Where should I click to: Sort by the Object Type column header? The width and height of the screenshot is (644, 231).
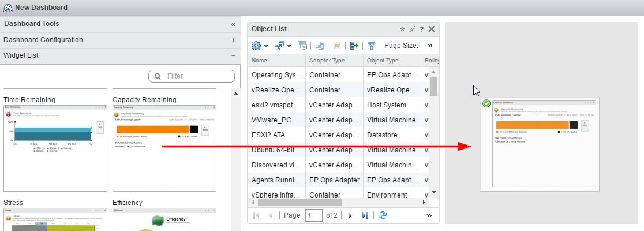pyautogui.click(x=392, y=61)
